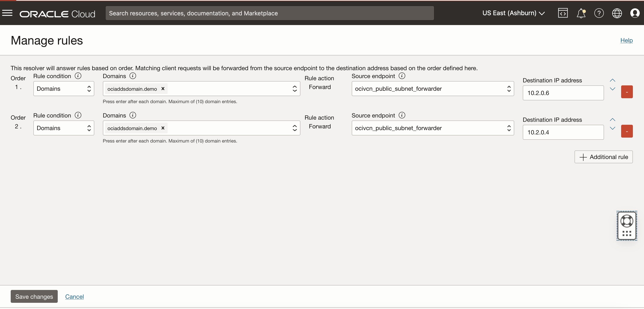
Task: Remove ociaddsdomain.demo tag Order 1
Action: tap(163, 88)
